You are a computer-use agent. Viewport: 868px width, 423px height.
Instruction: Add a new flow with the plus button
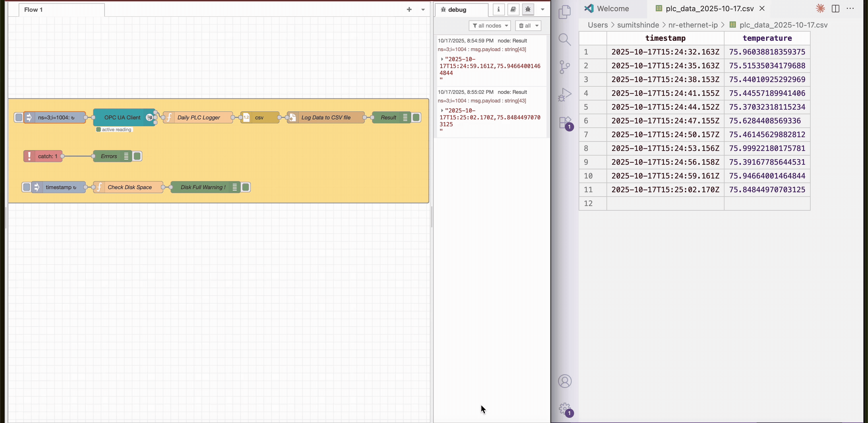click(x=409, y=10)
